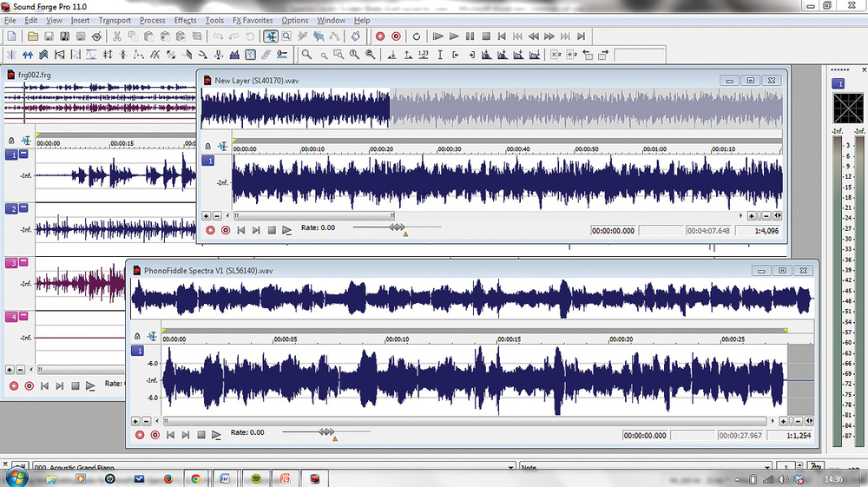Click Play in New Layer window transport
Viewport: 868px width, 487px height.
pos(286,230)
